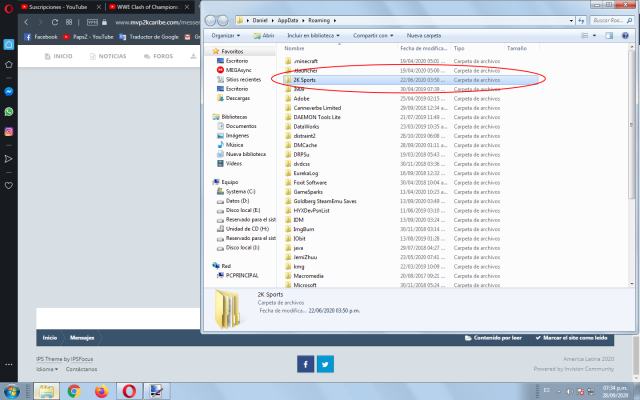Click arrow after Roaming in breadcrumb
Screen dimensions: 640x400
(335, 20)
